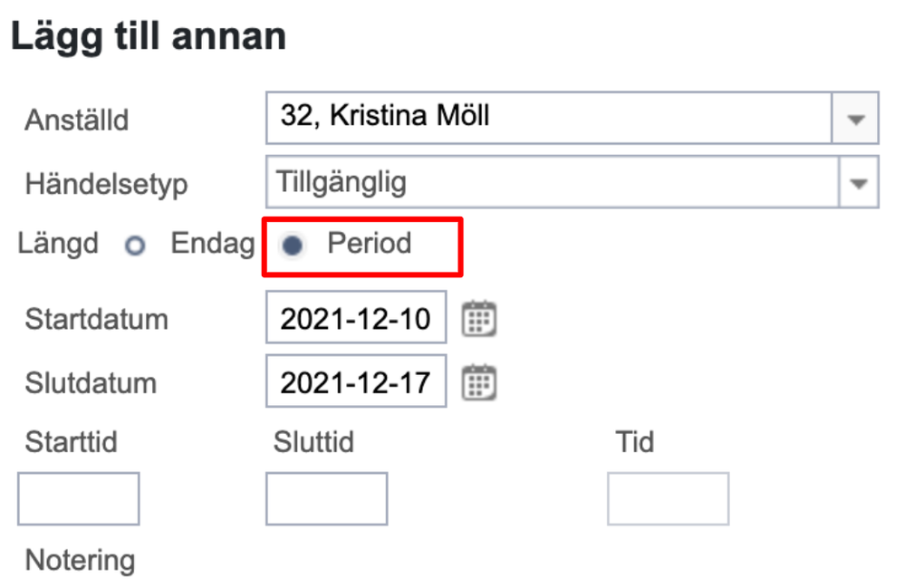Click the Endag option label text
904x588 pixels.
click(212, 244)
